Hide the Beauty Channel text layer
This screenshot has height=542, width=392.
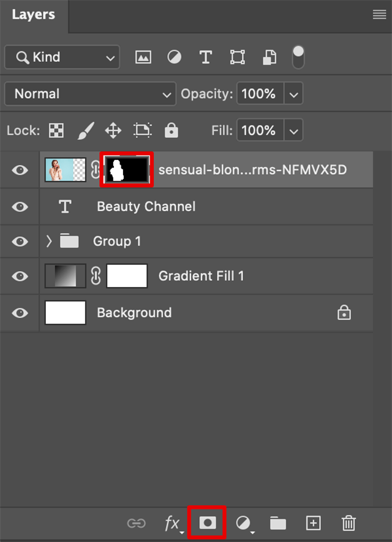(x=20, y=207)
